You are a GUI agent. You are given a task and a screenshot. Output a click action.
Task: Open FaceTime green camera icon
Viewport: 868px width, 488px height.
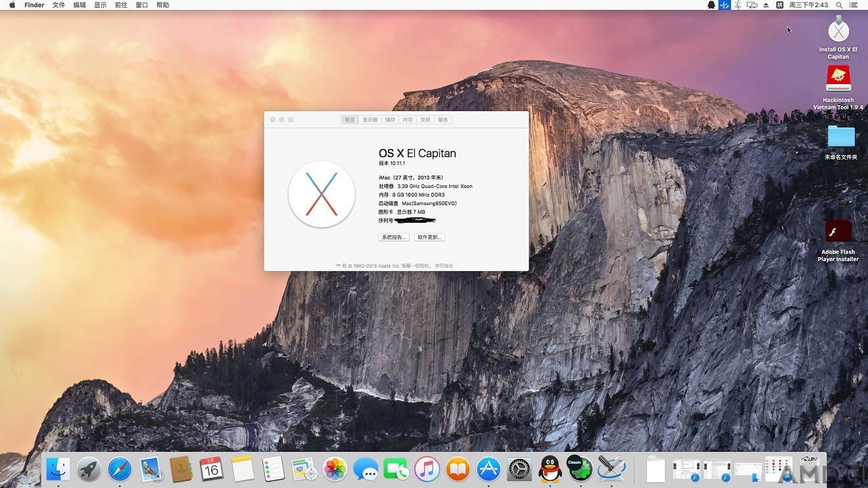pos(396,470)
